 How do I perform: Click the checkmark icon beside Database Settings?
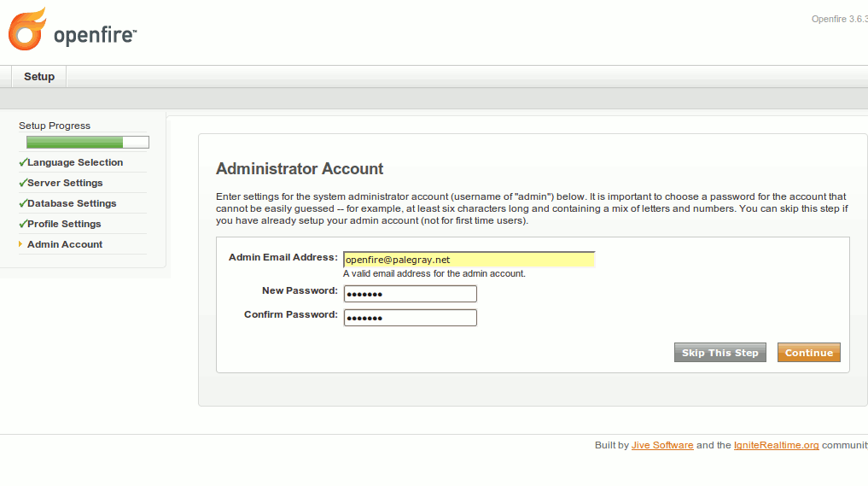(x=23, y=203)
